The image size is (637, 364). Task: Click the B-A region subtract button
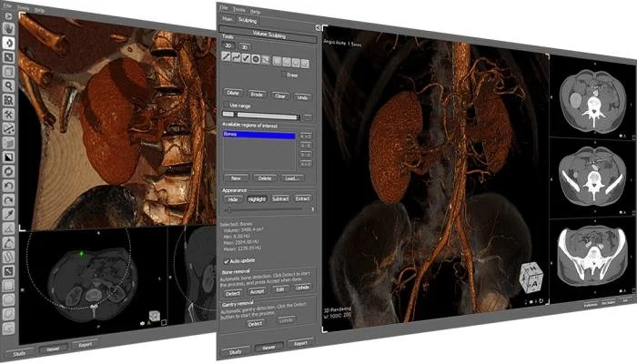(x=306, y=155)
